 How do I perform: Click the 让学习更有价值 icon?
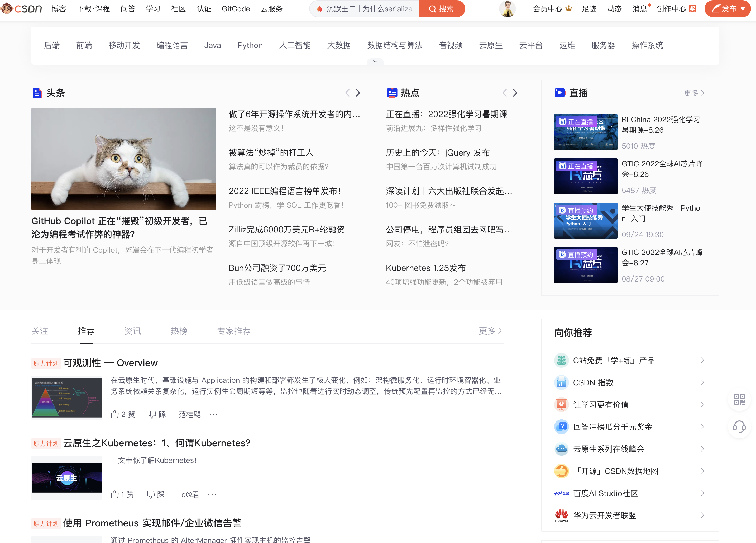click(561, 404)
